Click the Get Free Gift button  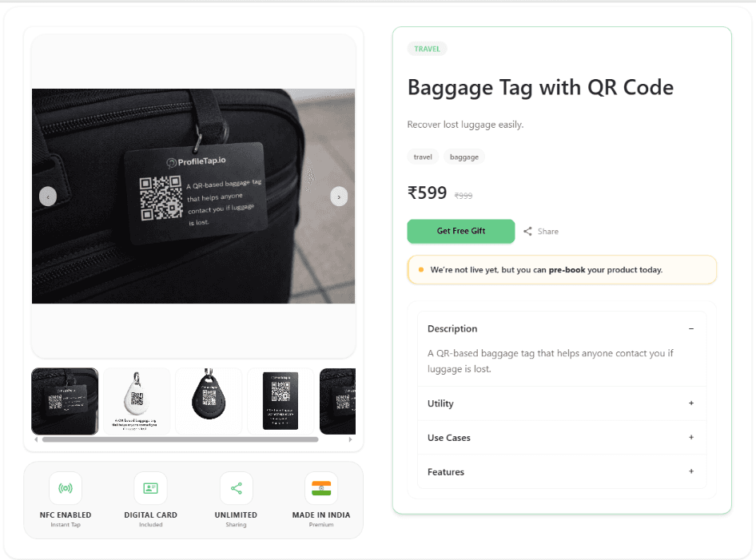(460, 232)
